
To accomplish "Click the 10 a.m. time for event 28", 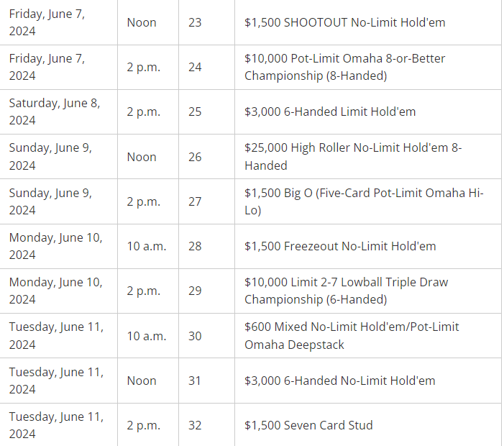I will tap(147, 246).
